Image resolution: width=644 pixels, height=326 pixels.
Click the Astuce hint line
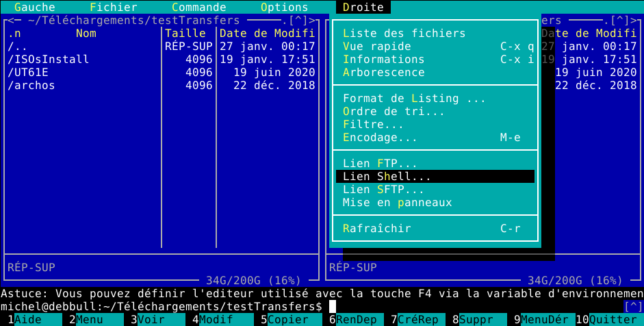[x=322, y=294]
